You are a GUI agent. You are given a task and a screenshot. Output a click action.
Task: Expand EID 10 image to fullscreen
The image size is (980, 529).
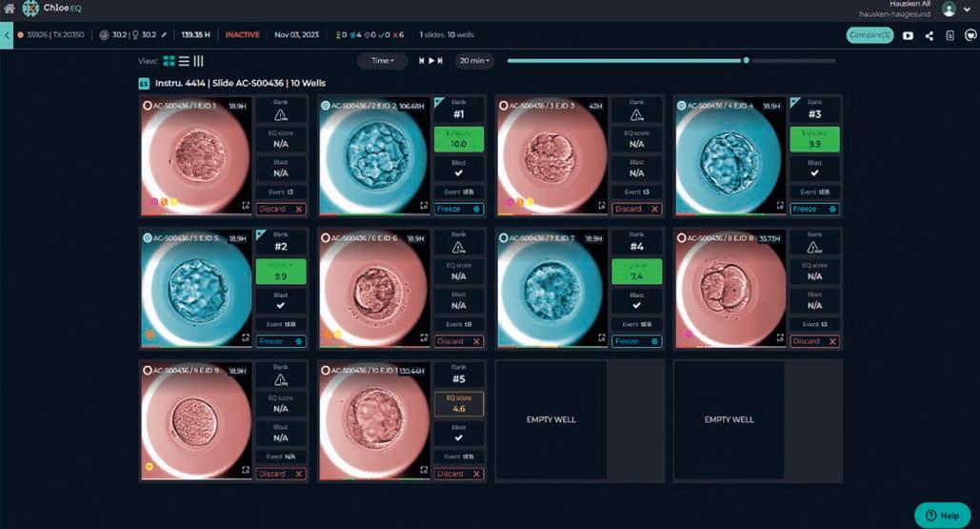pyautogui.click(x=424, y=470)
